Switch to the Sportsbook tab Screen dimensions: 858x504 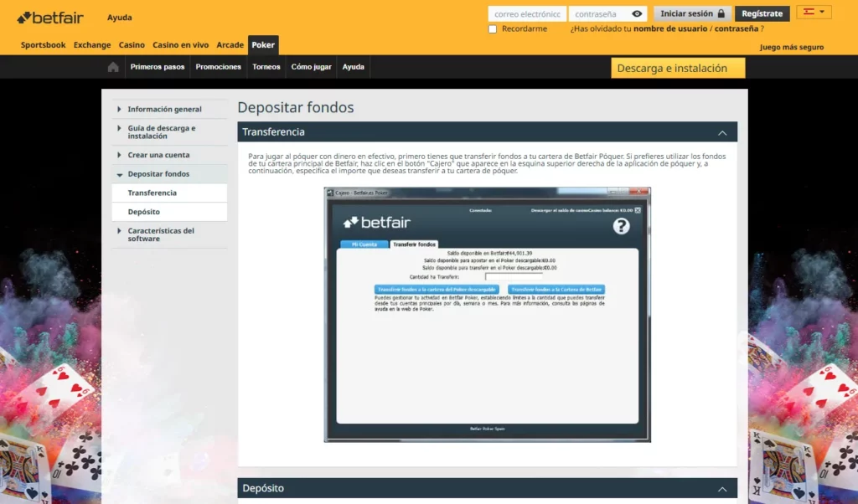coord(44,45)
